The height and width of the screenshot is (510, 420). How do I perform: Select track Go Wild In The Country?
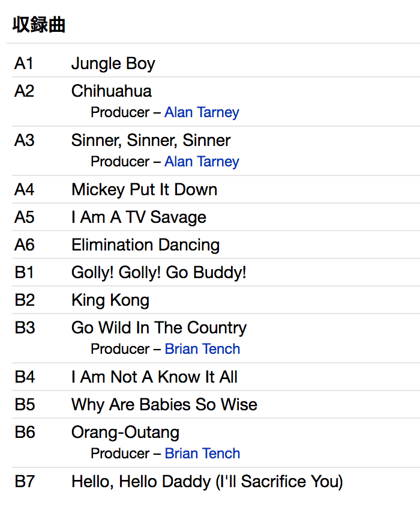point(158,328)
